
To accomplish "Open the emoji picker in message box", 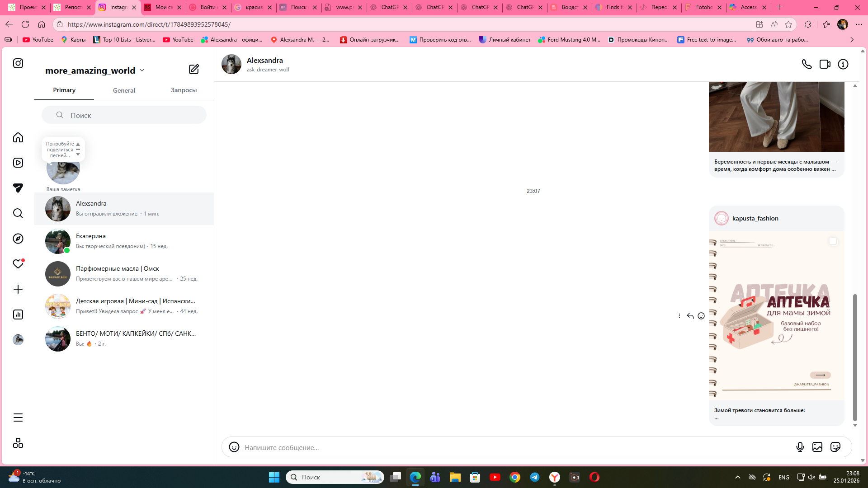I will coord(234,447).
